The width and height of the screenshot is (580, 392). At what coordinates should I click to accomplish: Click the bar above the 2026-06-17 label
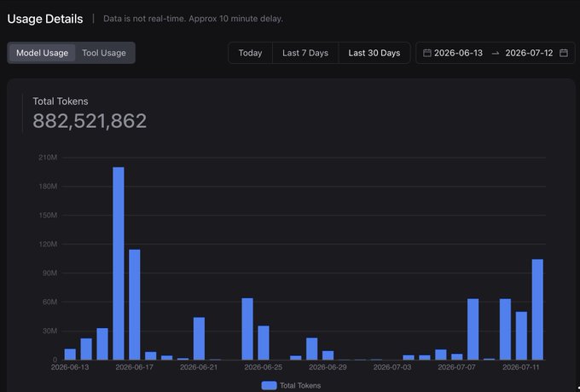point(135,304)
